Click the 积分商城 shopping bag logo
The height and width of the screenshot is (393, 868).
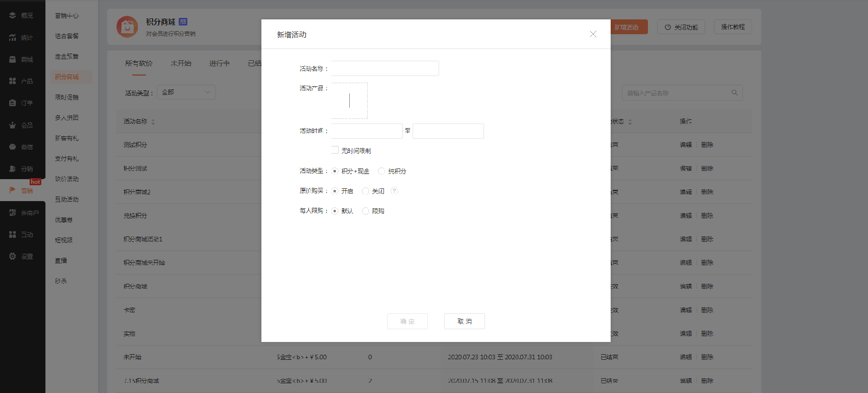tap(127, 27)
